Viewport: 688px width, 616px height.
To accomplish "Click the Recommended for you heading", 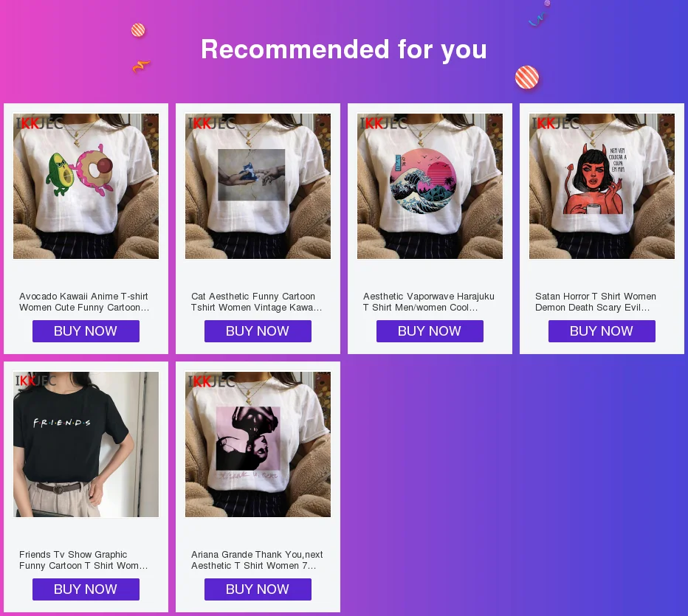I will [x=344, y=49].
